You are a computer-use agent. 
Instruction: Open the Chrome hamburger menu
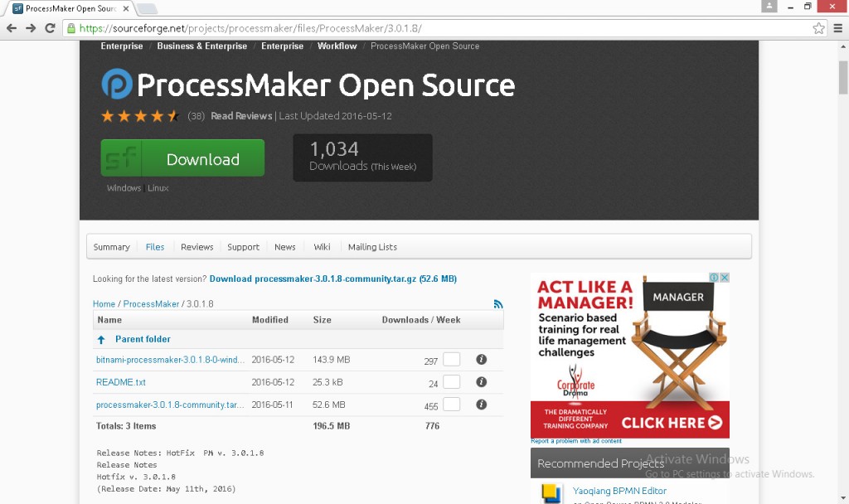tap(837, 28)
